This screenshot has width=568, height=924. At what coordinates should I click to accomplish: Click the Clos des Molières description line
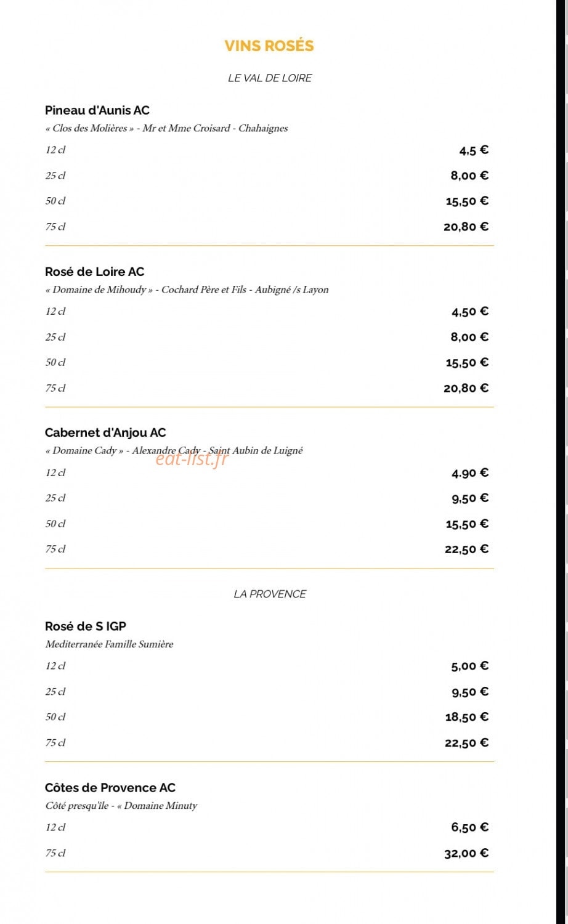point(166,128)
